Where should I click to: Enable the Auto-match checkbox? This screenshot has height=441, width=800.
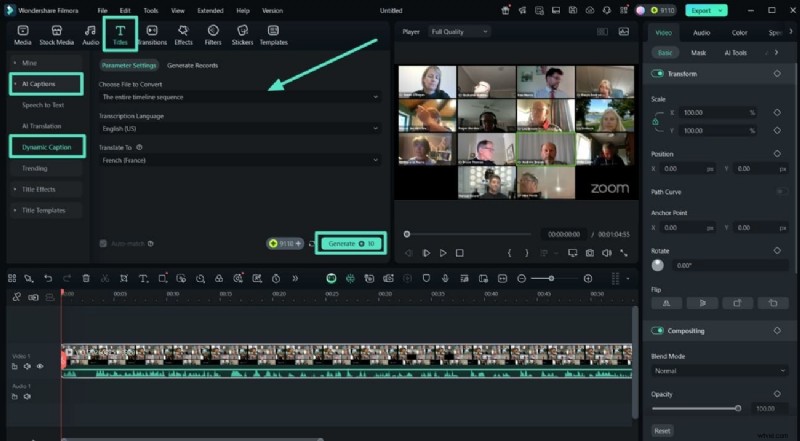(103, 243)
